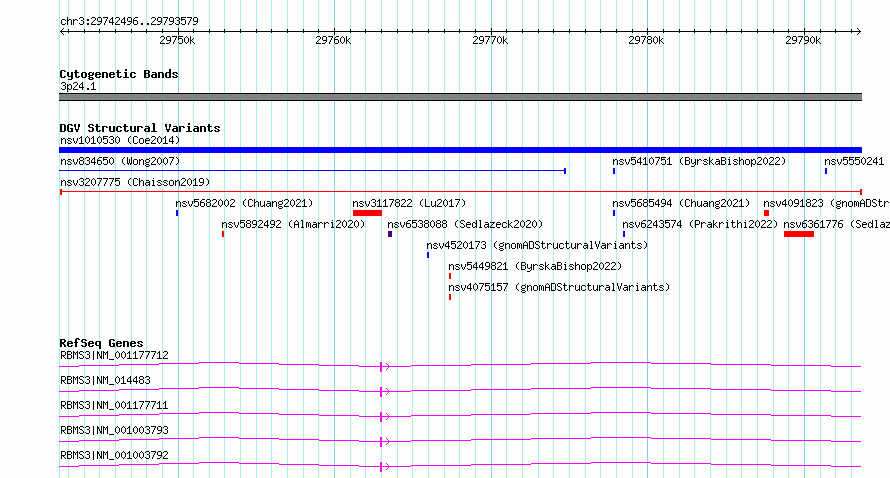This screenshot has width=890, height=478.
Task: Click the nsv5685494 (Chuang2021) label
Action: tap(681, 203)
